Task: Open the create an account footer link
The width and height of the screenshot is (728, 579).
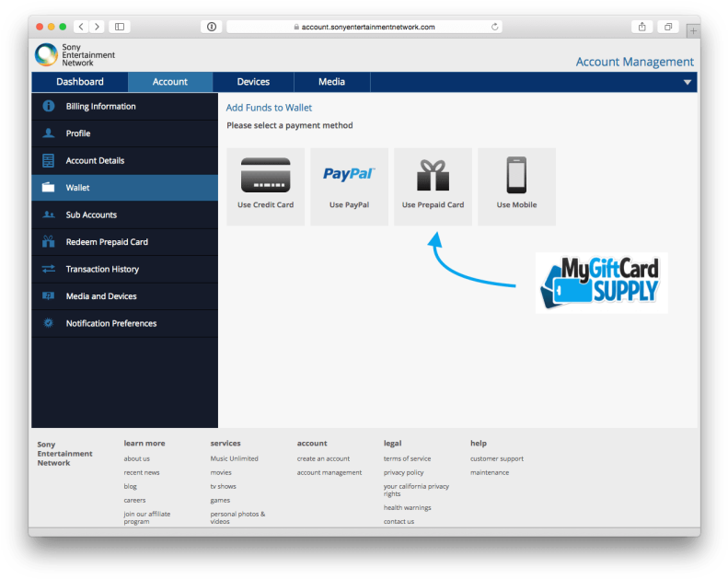Action: [323, 458]
